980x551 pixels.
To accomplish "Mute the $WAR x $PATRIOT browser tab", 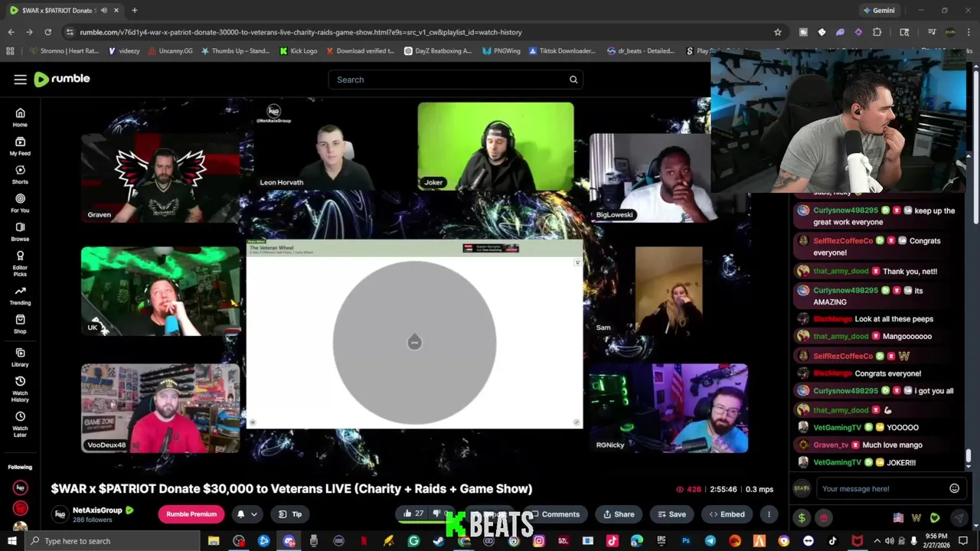I will click(104, 11).
